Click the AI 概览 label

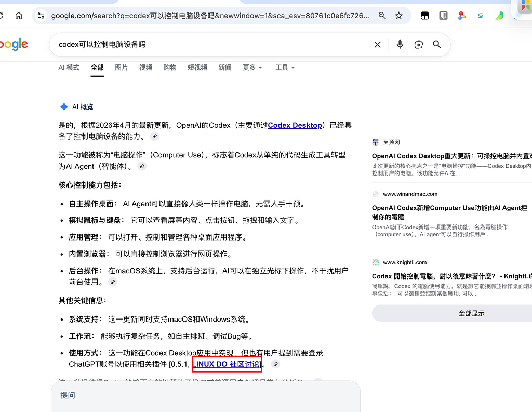point(83,107)
